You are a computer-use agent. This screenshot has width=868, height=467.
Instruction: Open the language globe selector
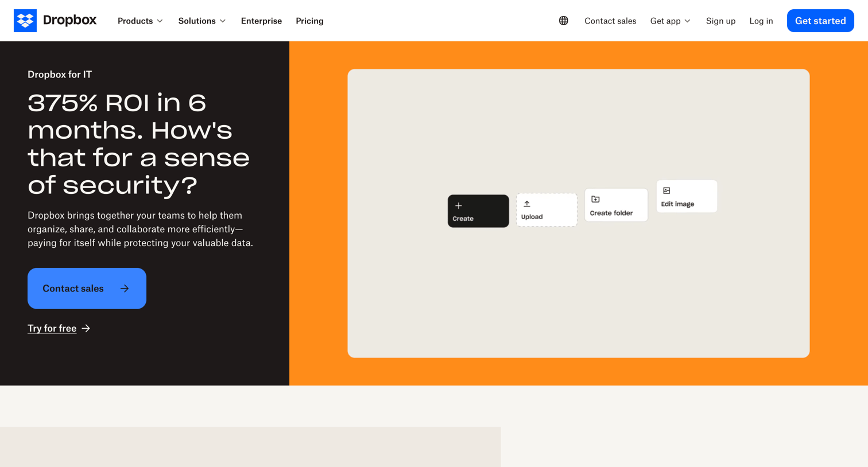tap(564, 21)
